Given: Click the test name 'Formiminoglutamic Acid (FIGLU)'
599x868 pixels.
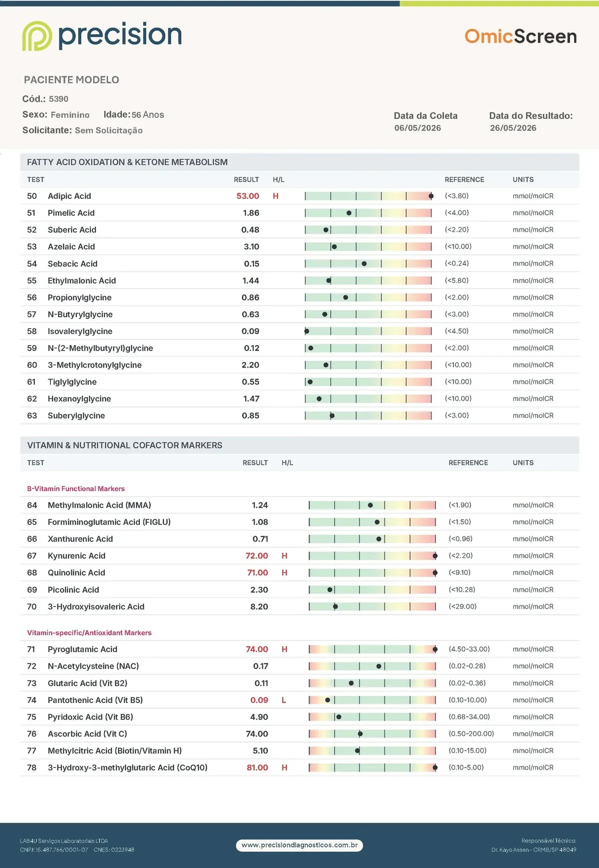Looking at the screenshot, I should 109,522.
